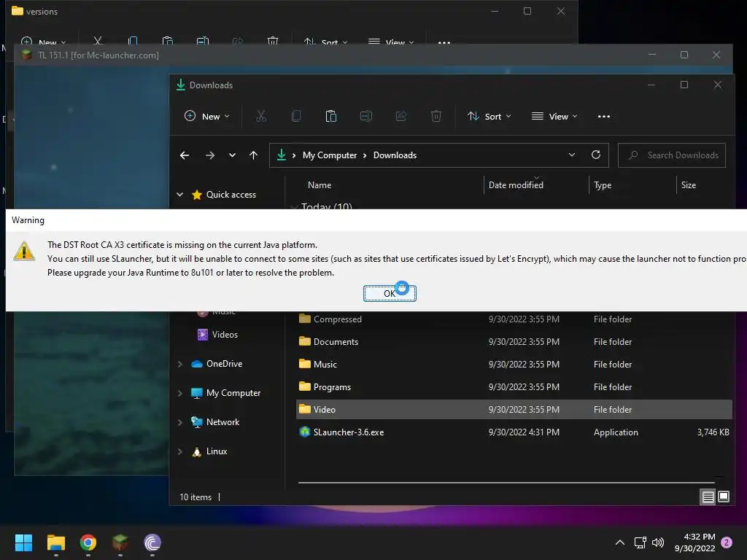Switch to large thumbnails view icon
The height and width of the screenshot is (560, 747).
pyautogui.click(x=723, y=497)
